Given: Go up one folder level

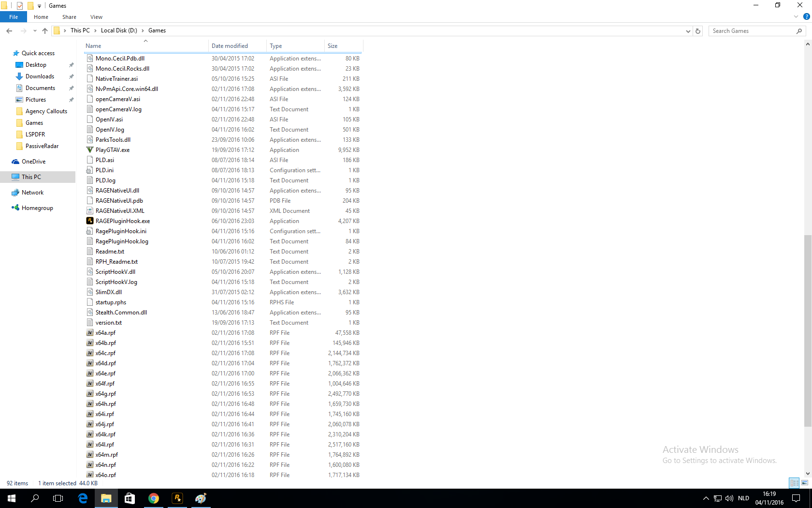Looking at the screenshot, I should (x=45, y=31).
